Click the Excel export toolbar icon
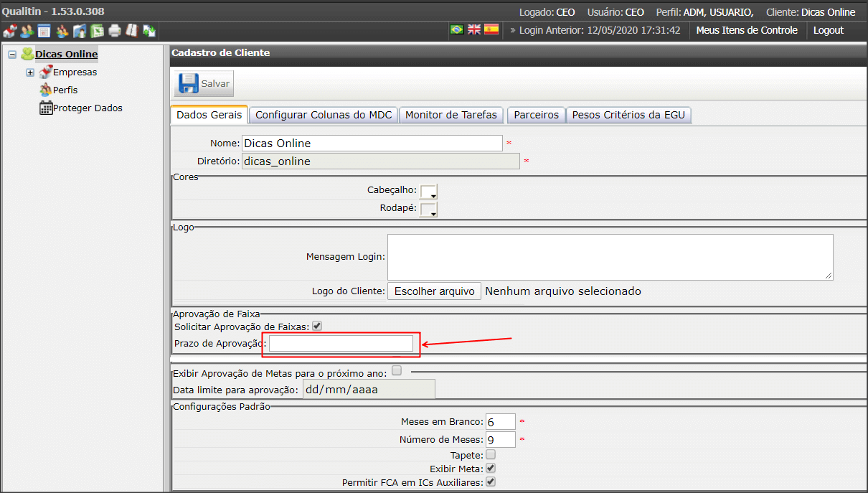Viewport: 868px width, 493px height. pyautogui.click(x=97, y=31)
